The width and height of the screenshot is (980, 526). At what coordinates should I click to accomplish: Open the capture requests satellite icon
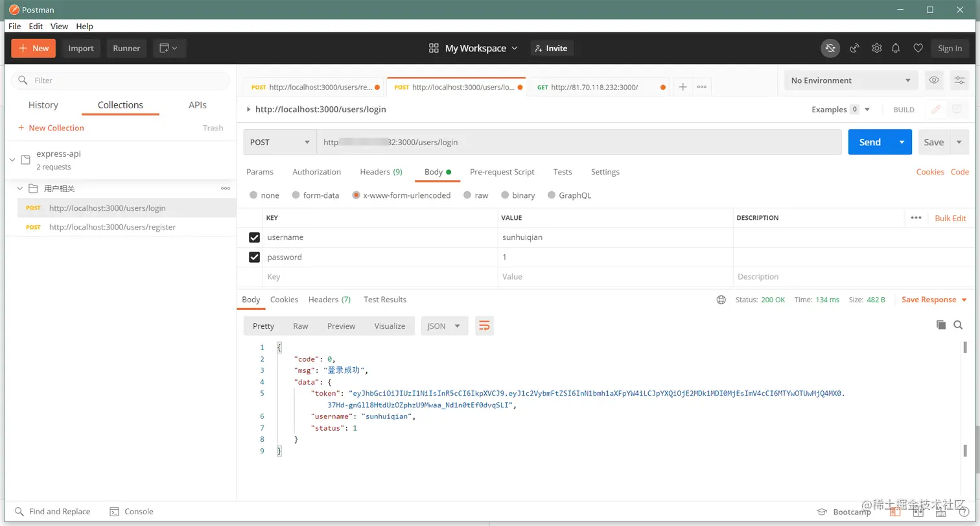(x=854, y=48)
